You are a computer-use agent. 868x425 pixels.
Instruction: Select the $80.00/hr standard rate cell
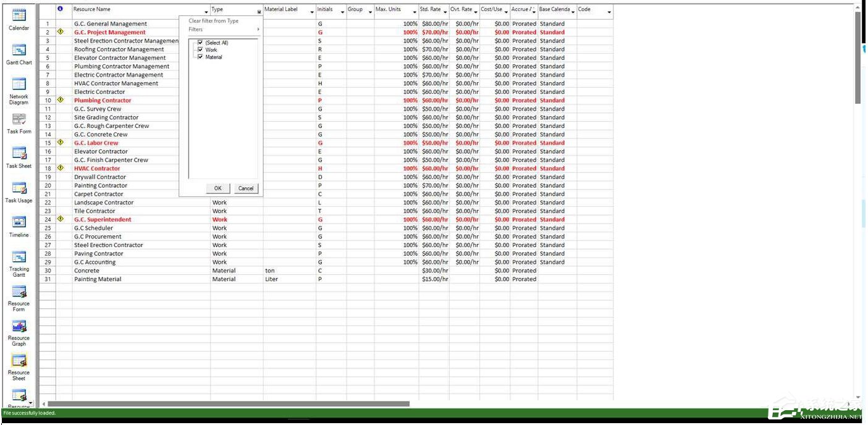pyautogui.click(x=434, y=23)
